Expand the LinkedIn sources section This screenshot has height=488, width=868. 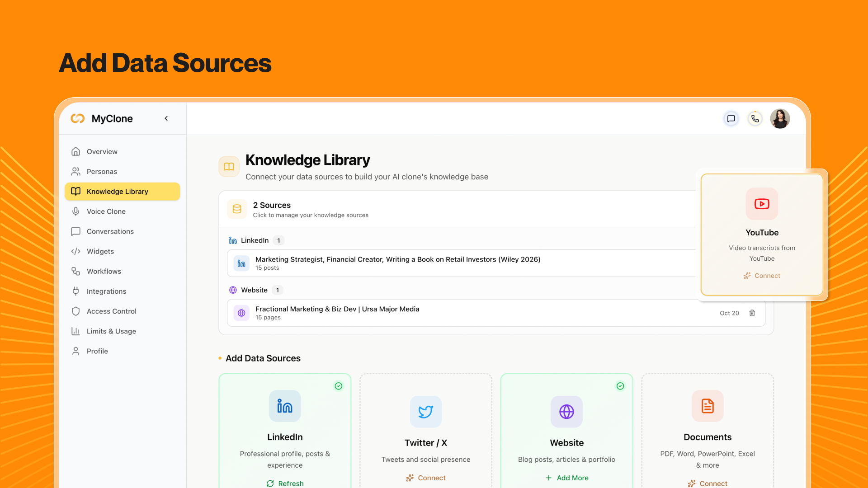(255, 240)
